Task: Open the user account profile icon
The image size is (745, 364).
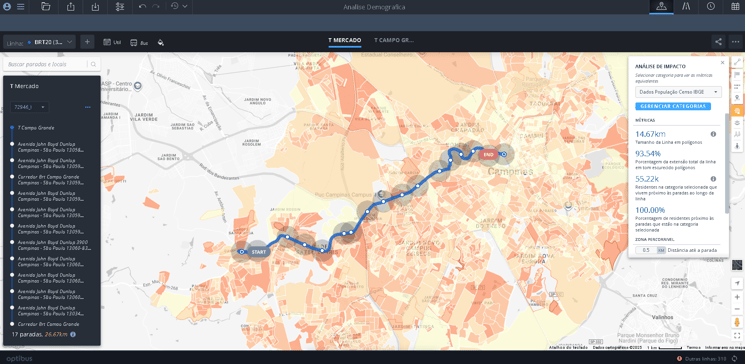Action: (x=7, y=7)
